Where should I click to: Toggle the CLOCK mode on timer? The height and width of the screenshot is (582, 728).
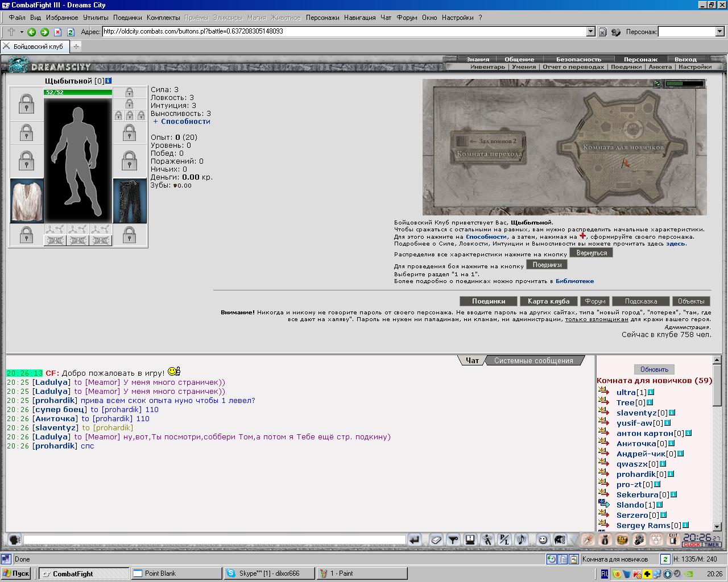coord(692,544)
